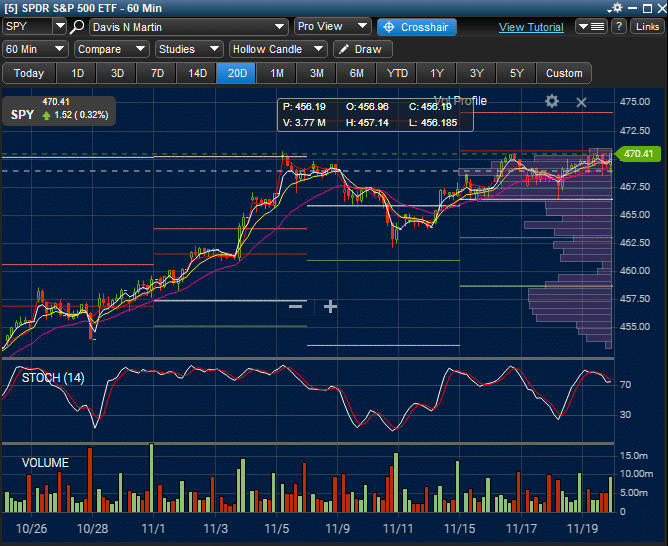The height and width of the screenshot is (546, 668).
Task: Click the 11/11 date axis label
Action: (x=398, y=529)
